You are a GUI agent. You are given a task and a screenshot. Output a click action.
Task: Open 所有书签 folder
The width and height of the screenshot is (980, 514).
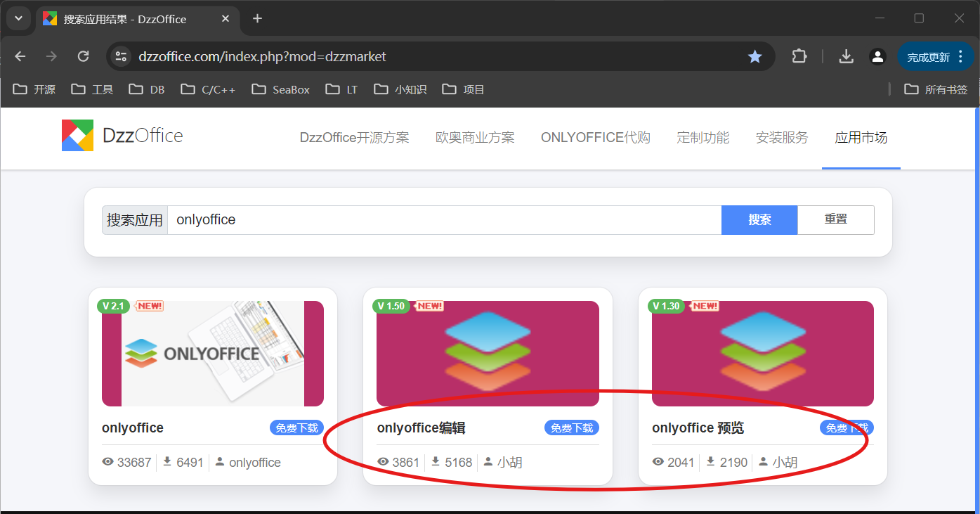pyautogui.click(x=936, y=89)
